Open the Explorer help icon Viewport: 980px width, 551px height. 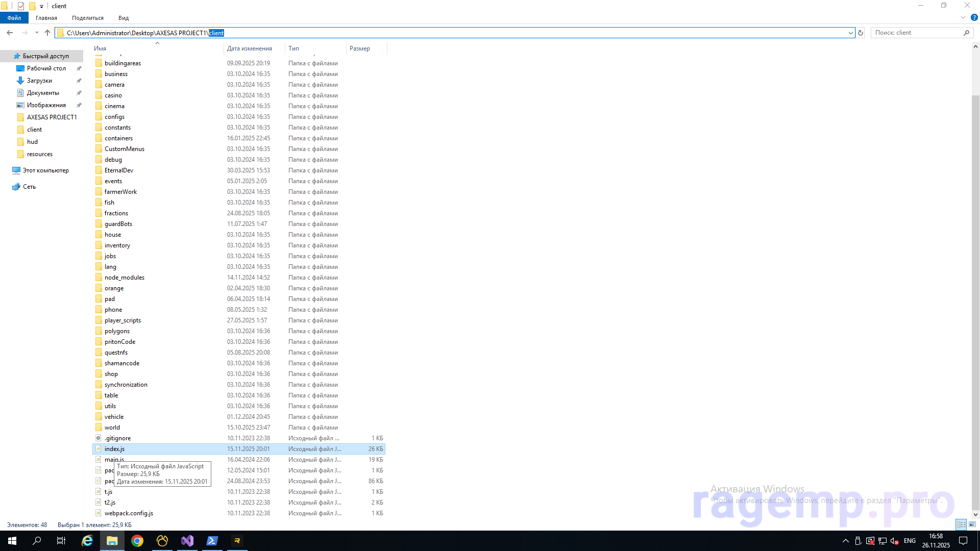(x=974, y=17)
